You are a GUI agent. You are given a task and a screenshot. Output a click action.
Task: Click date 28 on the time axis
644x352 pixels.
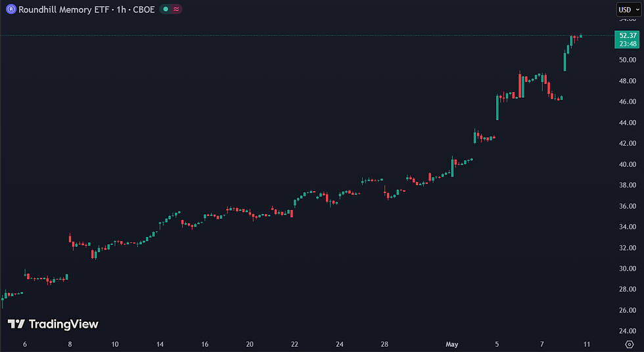(384, 344)
